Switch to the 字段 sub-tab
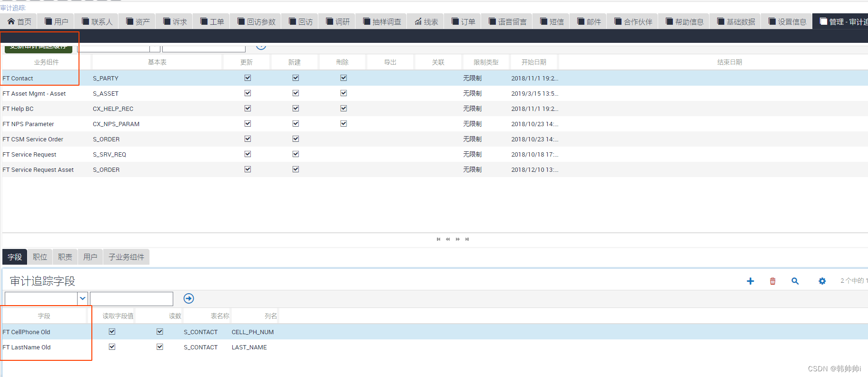 15,257
